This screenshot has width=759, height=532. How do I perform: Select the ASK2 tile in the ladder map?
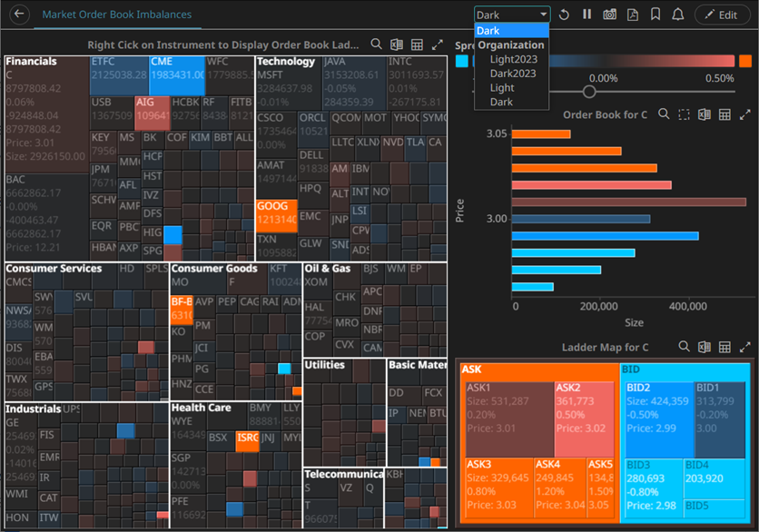pyautogui.click(x=585, y=419)
